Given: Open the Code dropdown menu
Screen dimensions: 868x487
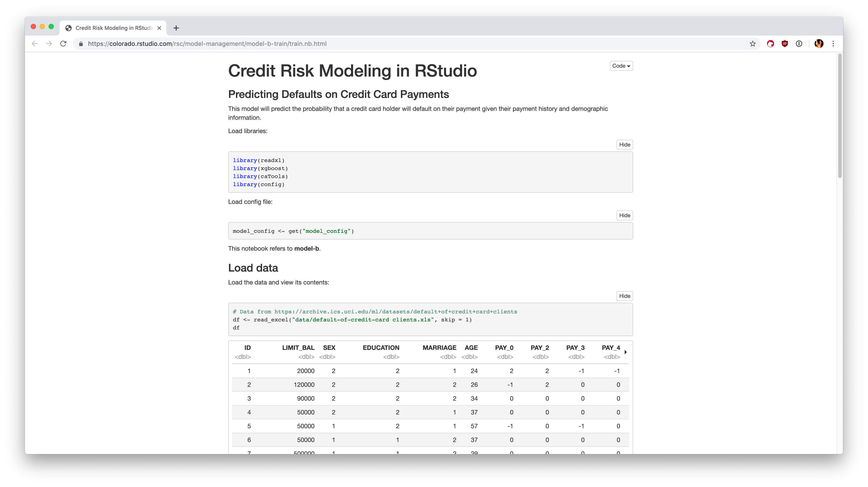Looking at the screenshot, I should (621, 66).
